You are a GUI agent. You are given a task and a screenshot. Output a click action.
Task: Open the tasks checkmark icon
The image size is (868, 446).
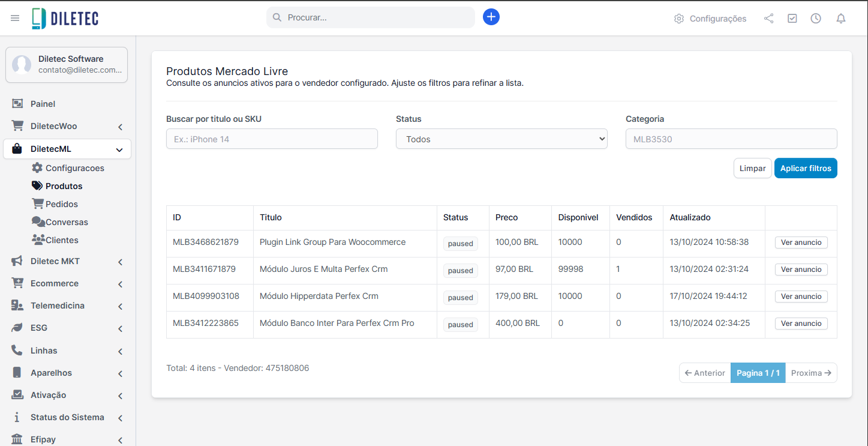[792, 19]
